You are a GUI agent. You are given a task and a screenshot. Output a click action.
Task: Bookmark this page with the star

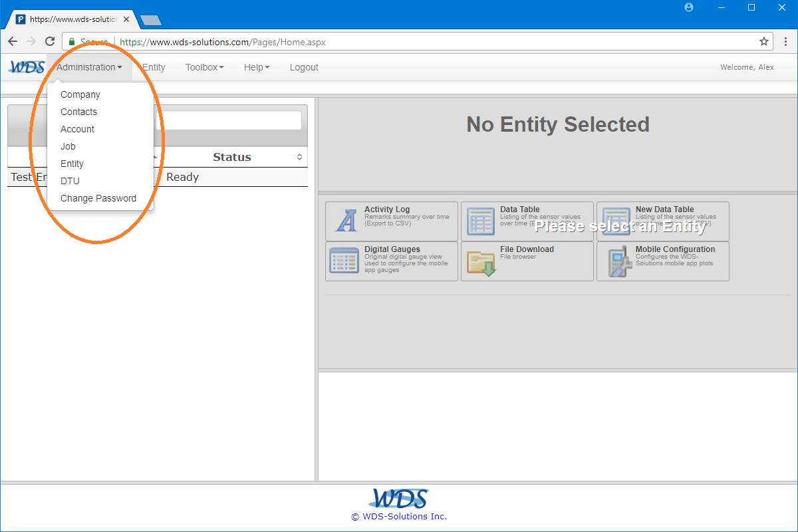coord(764,41)
